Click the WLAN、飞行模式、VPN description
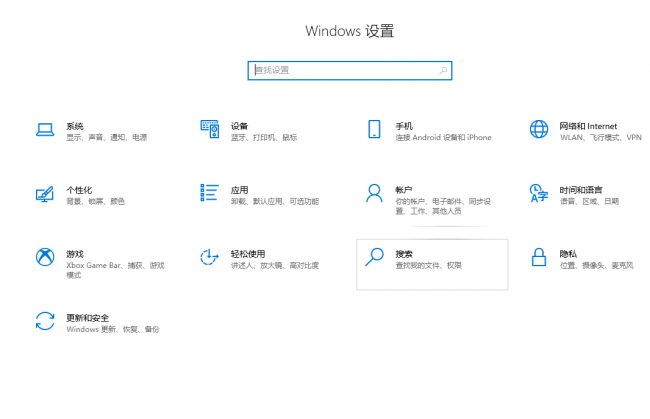650x419 pixels. coord(601,137)
